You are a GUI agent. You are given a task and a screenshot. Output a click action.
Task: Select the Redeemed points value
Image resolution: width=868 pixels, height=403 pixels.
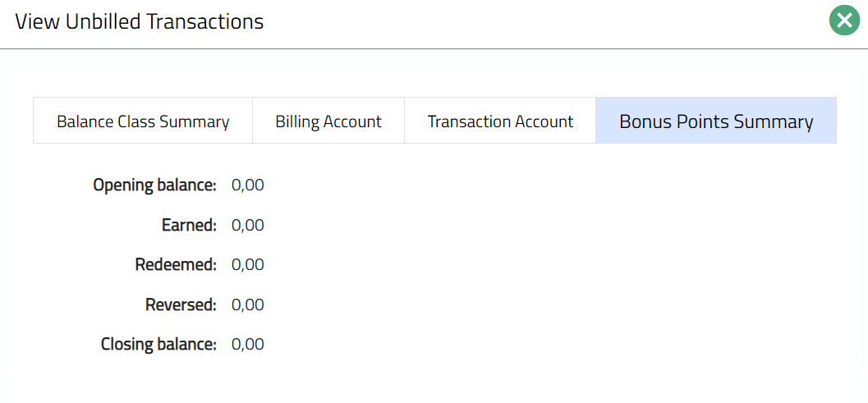[248, 265]
